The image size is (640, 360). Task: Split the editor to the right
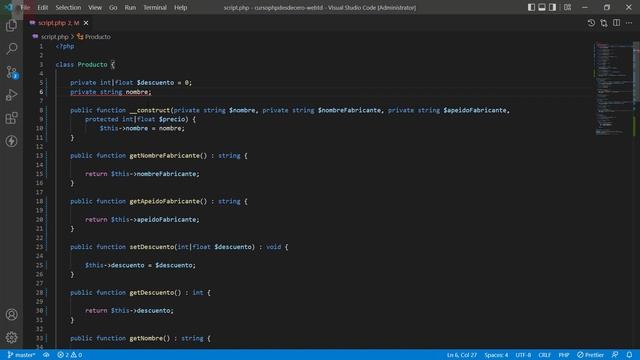(x=616, y=23)
